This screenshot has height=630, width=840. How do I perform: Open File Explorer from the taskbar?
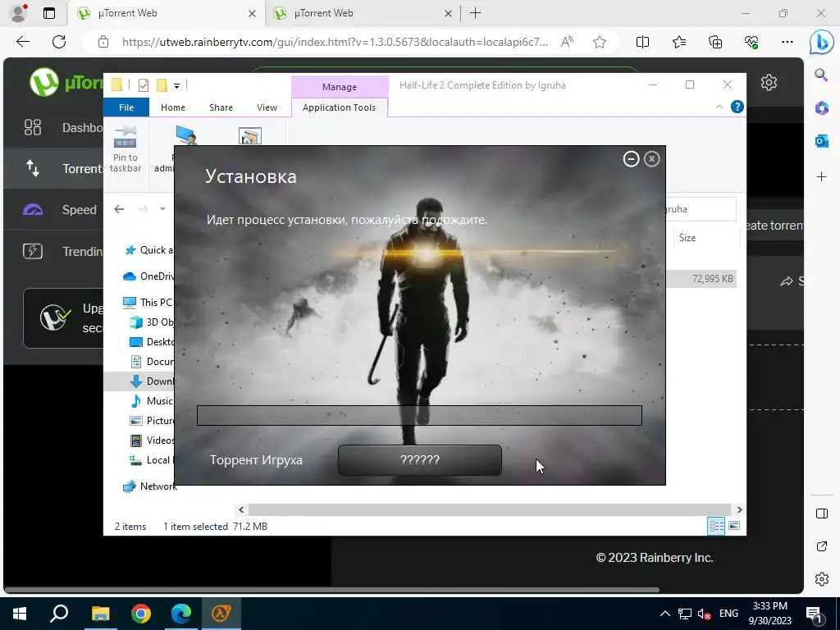click(100, 614)
